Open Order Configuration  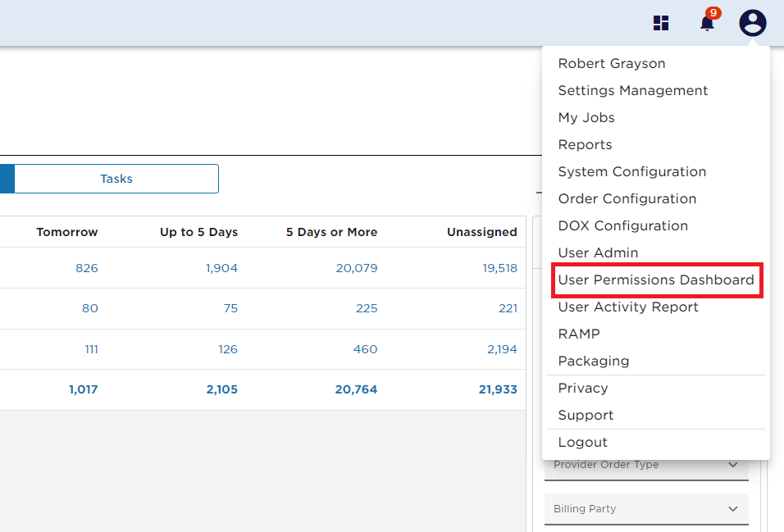[x=627, y=198]
